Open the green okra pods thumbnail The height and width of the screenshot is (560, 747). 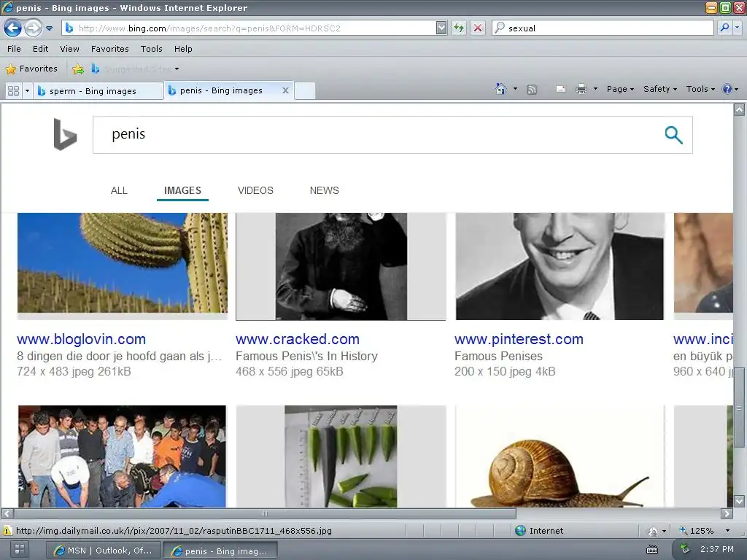pyautogui.click(x=341, y=456)
